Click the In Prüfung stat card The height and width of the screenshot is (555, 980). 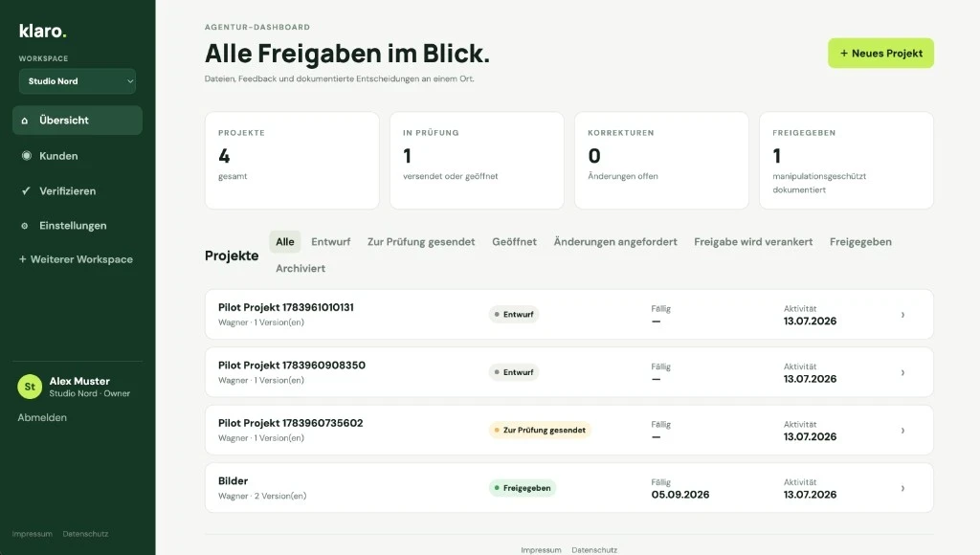tap(477, 161)
